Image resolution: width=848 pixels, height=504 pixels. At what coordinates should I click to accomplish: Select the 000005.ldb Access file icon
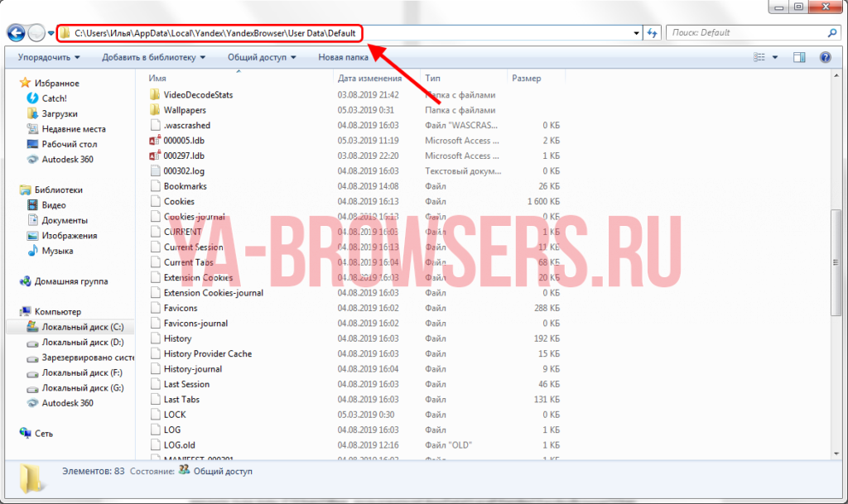point(155,141)
